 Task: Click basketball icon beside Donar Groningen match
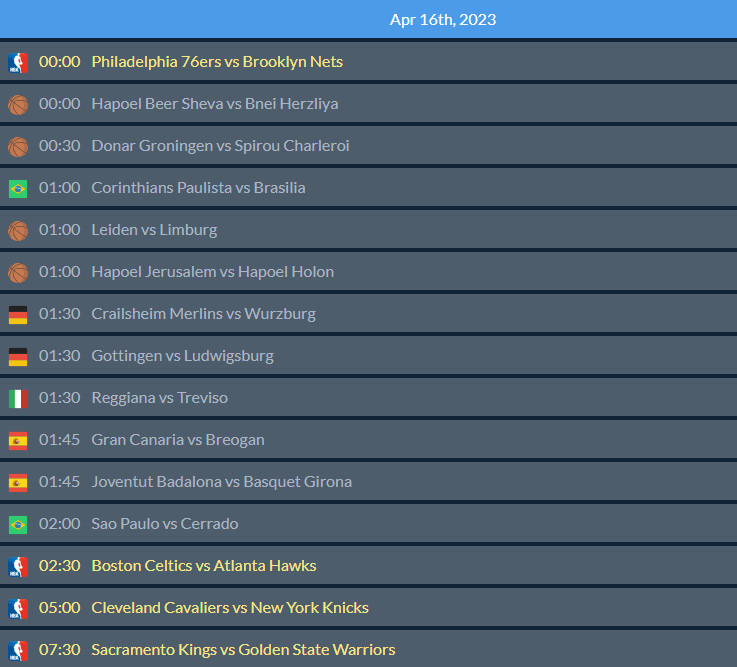pos(18,147)
